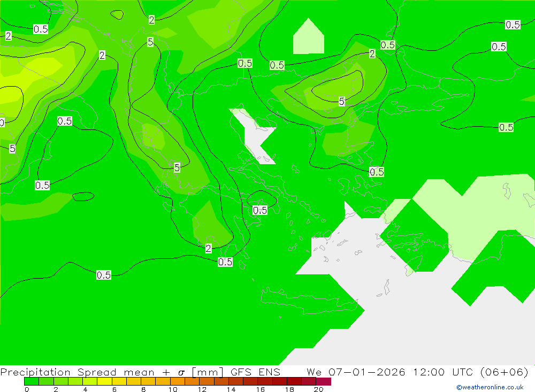
Task: Select the 'GFS ENS' model label
Action: 255,372
